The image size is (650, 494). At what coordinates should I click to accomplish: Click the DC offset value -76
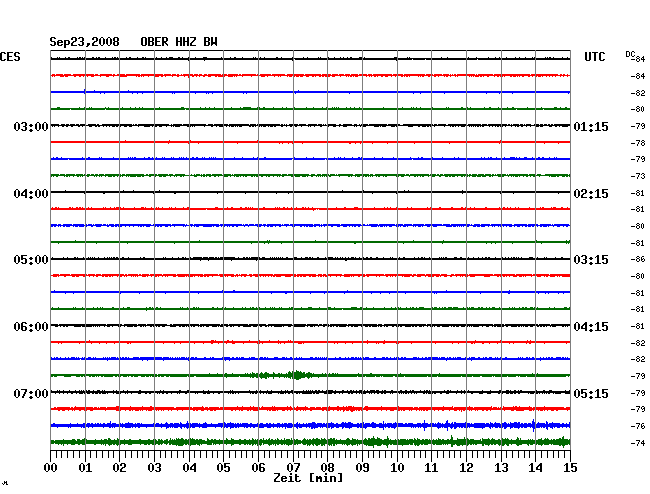[638, 426]
